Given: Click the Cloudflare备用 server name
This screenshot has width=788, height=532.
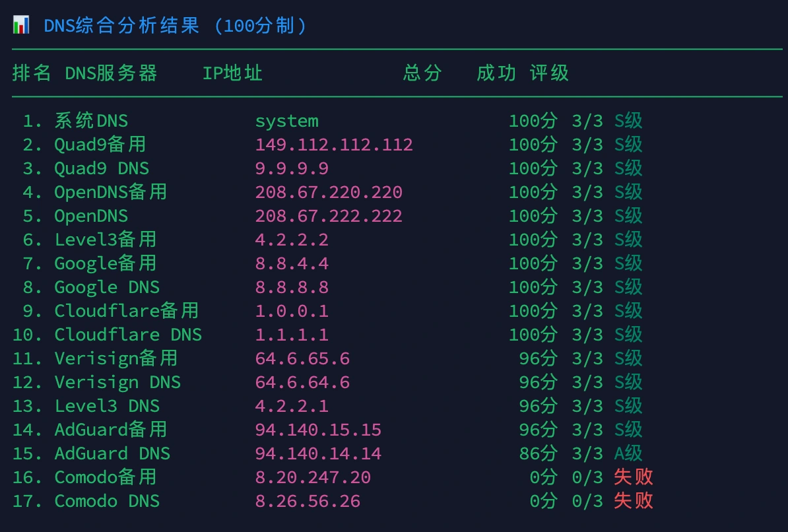Looking at the screenshot, I should tap(126, 312).
